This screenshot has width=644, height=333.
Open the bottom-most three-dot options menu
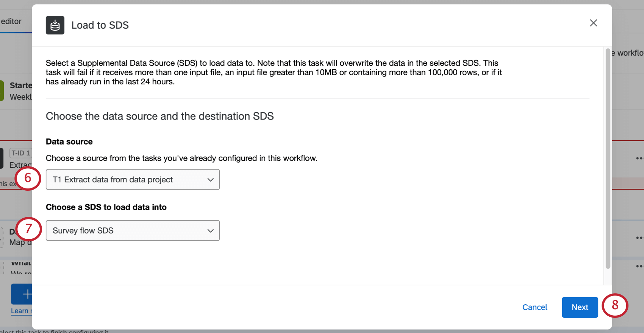(639, 266)
